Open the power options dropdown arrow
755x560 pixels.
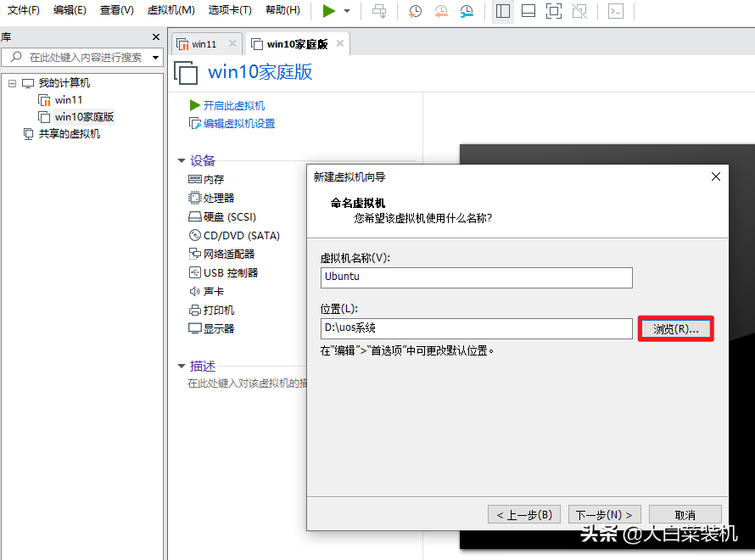coord(347,10)
